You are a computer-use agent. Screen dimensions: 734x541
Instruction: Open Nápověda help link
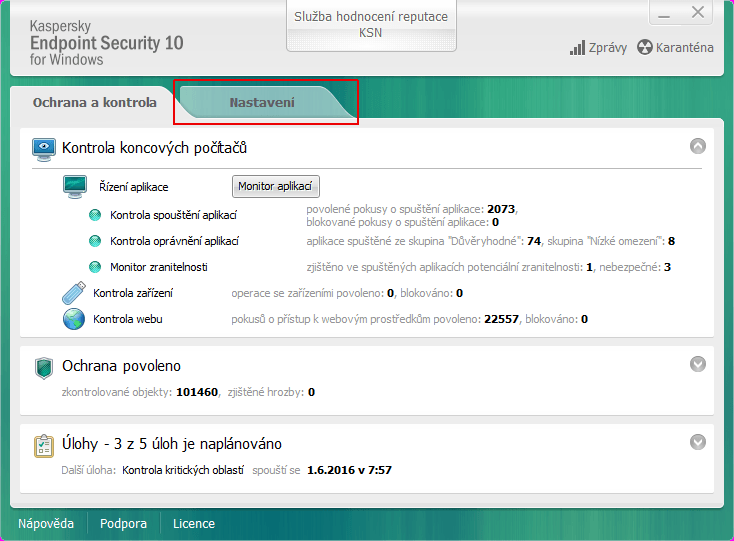(x=46, y=523)
